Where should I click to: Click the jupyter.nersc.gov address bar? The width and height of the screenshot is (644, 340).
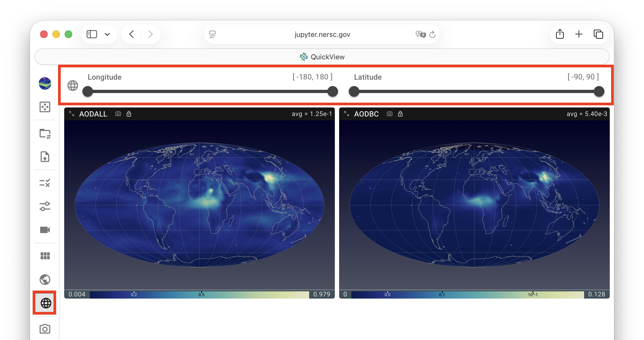tap(322, 34)
